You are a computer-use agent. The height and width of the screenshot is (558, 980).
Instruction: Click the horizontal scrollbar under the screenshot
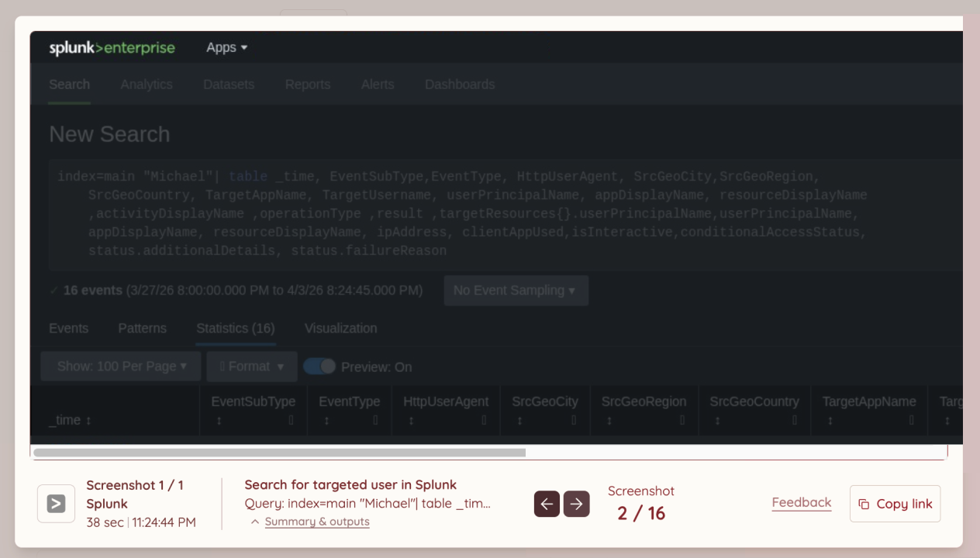(279, 453)
